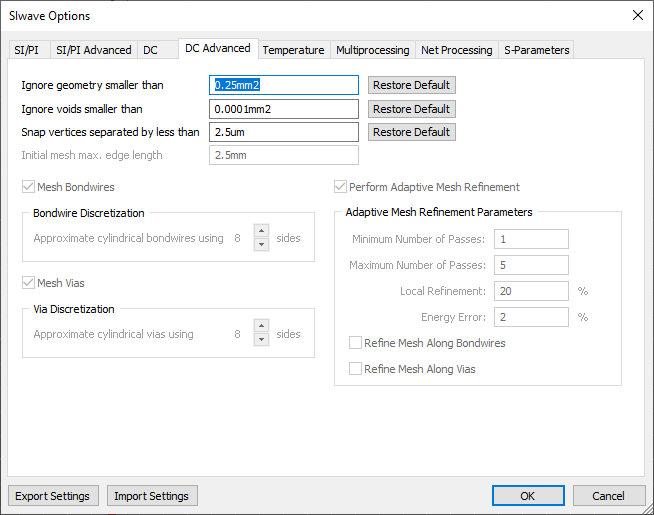Enable Refine Mesh Along Vias
Screen dimensions: 654x515
pyautogui.click(x=355, y=369)
